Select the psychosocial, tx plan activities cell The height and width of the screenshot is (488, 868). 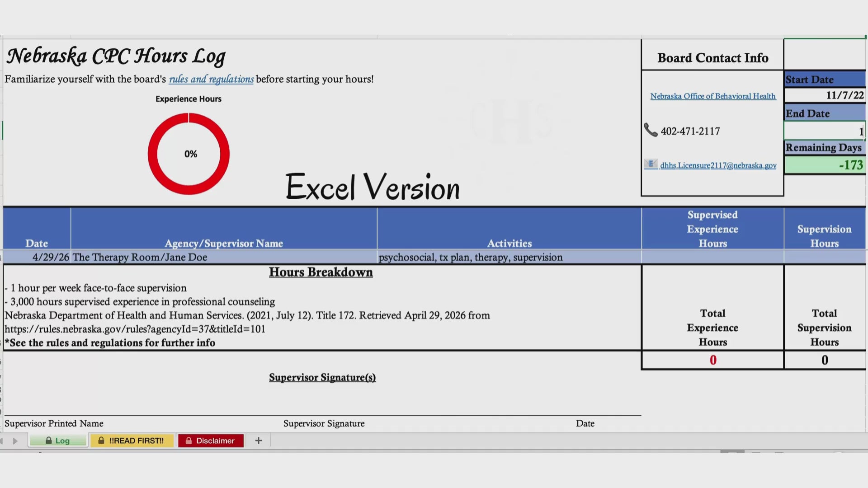pos(509,257)
